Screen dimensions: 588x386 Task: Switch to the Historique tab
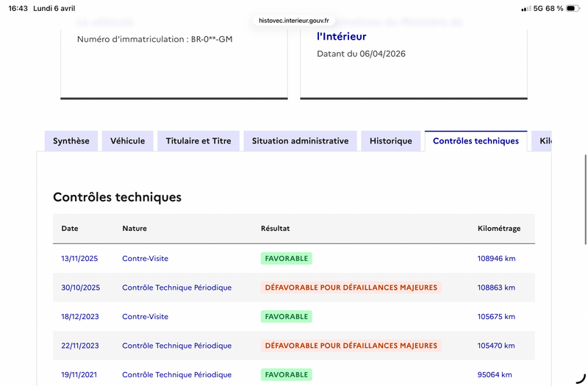(x=391, y=141)
